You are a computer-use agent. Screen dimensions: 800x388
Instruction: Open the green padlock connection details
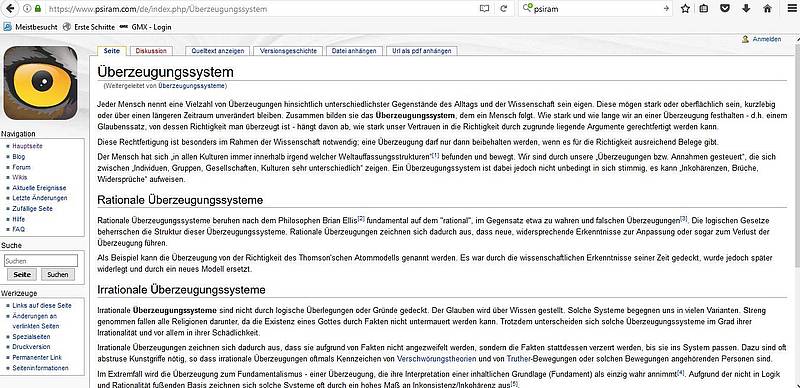coord(38,9)
